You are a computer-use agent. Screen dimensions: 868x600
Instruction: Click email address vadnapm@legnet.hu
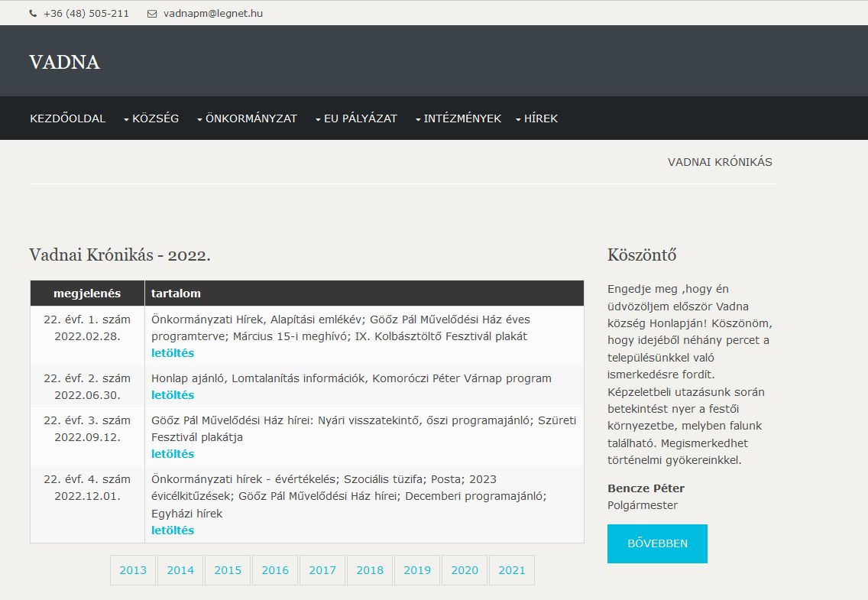[213, 13]
